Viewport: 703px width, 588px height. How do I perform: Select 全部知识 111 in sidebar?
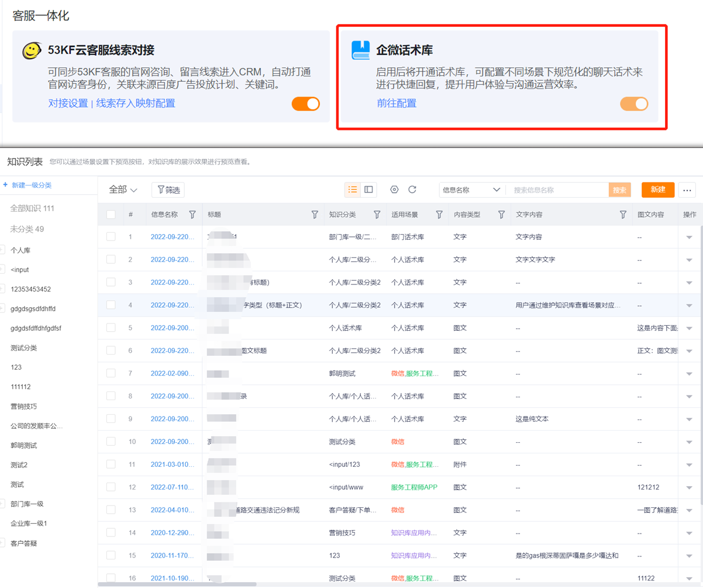click(x=32, y=208)
